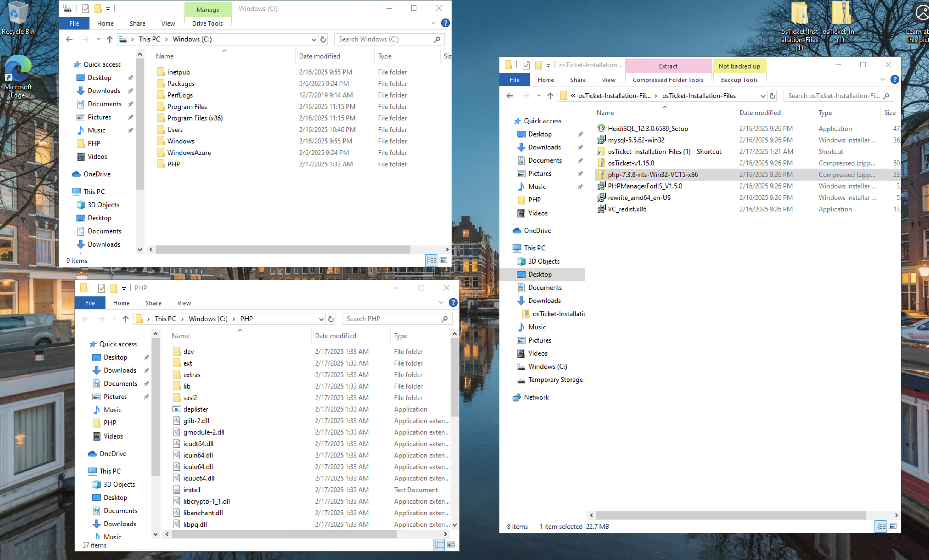Select VC_redist.x86 application file

[x=627, y=209]
